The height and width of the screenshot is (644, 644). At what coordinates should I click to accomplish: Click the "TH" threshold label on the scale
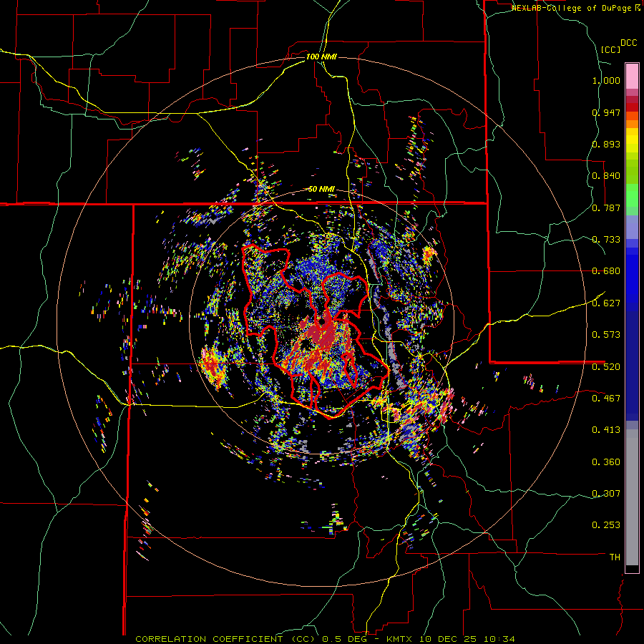[x=615, y=557]
